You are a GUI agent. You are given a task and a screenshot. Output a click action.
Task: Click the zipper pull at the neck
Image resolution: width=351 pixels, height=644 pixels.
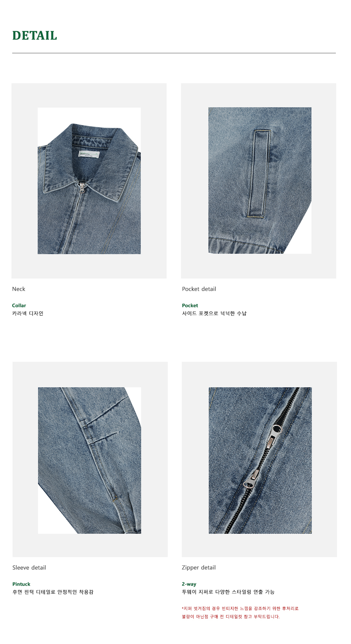pos(82,188)
